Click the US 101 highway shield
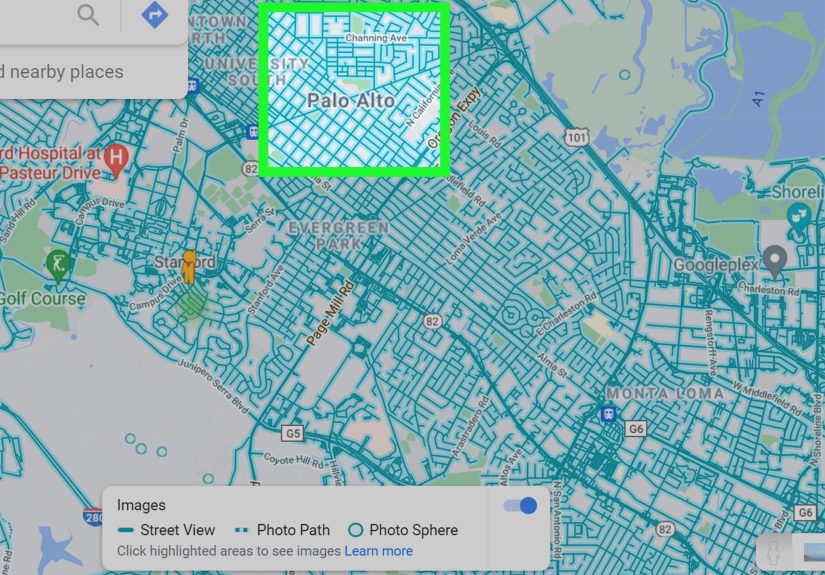825x575 pixels. pyautogui.click(x=576, y=138)
